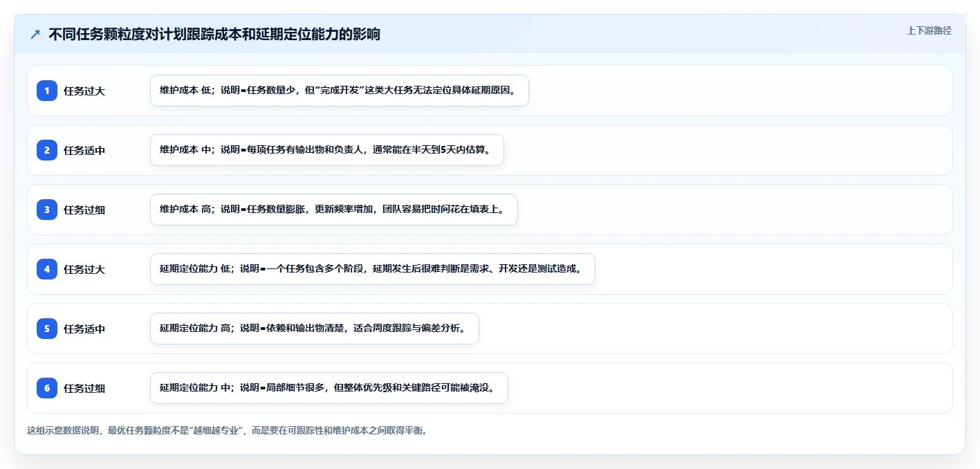Select the 任务适中 label in row 5
This screenshot has height=469, width=980.
[84, 329]
